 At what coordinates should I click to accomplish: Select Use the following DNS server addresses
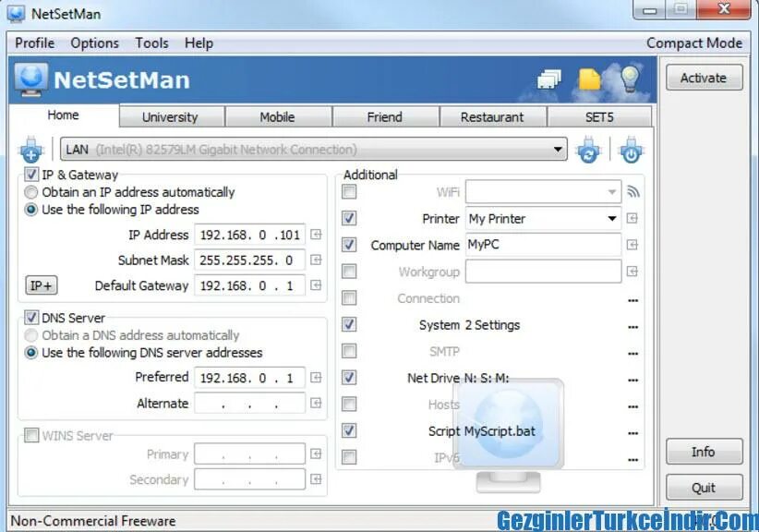(31, 353)
